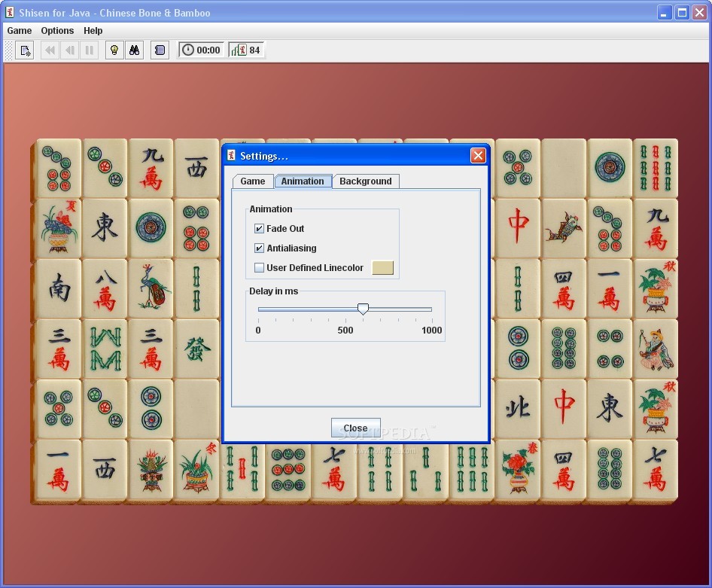Open the Options menu
The height and width of the screenshot is (588, 712).
pyautogui.click(x=57, y=30)
